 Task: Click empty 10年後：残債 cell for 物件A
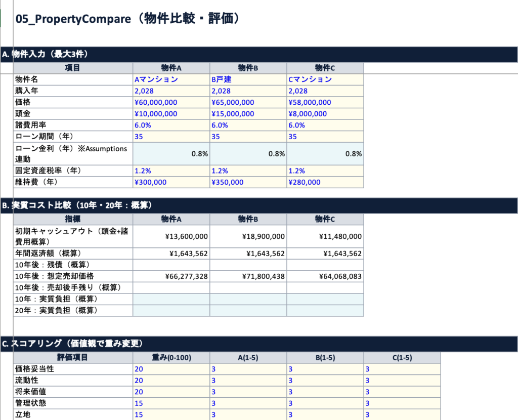[x=171, y=265]
